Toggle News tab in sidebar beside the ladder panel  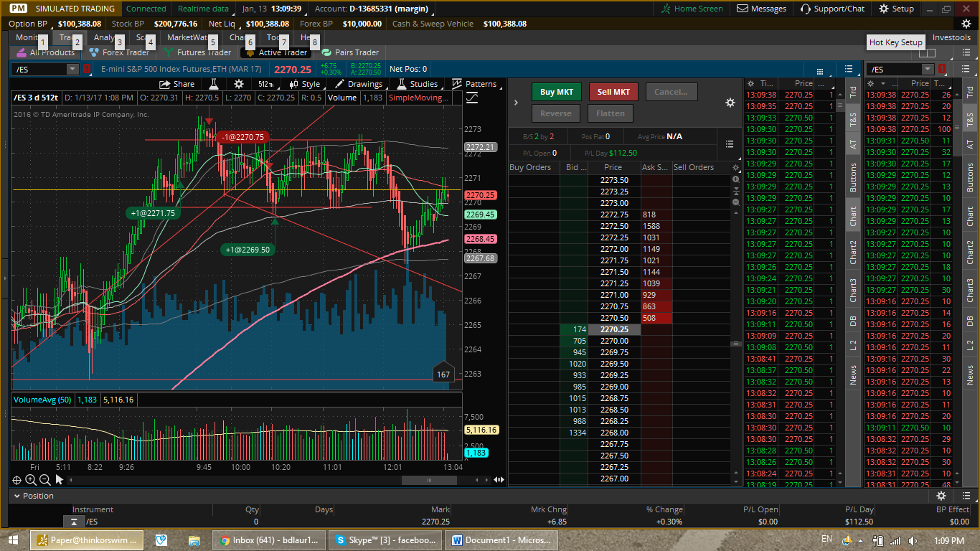[853, 375]
